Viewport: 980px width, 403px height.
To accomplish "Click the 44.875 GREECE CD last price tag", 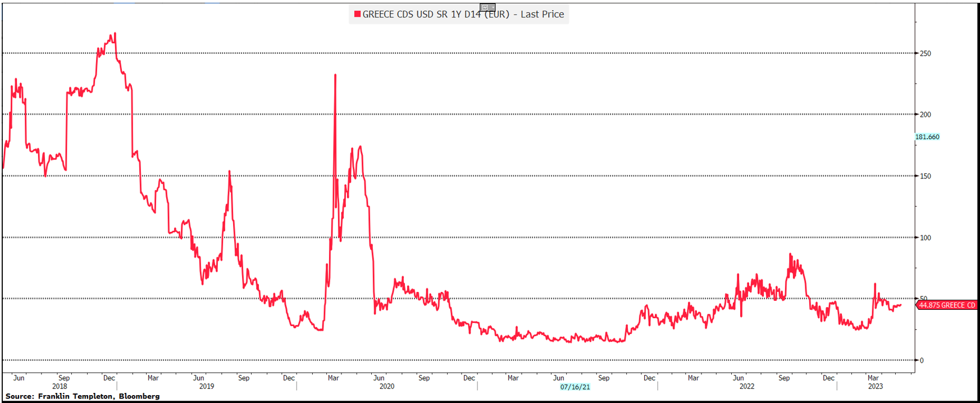I will tap(947, 305).
